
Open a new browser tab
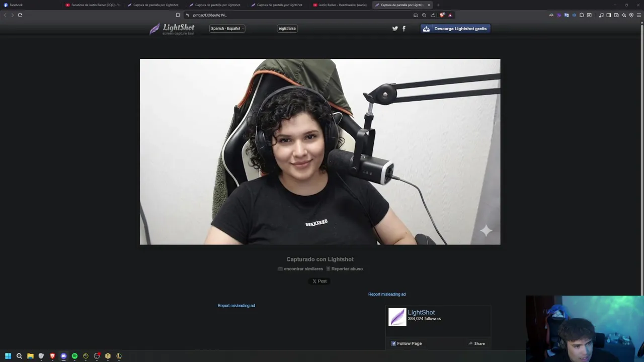(x=438, y=5)
